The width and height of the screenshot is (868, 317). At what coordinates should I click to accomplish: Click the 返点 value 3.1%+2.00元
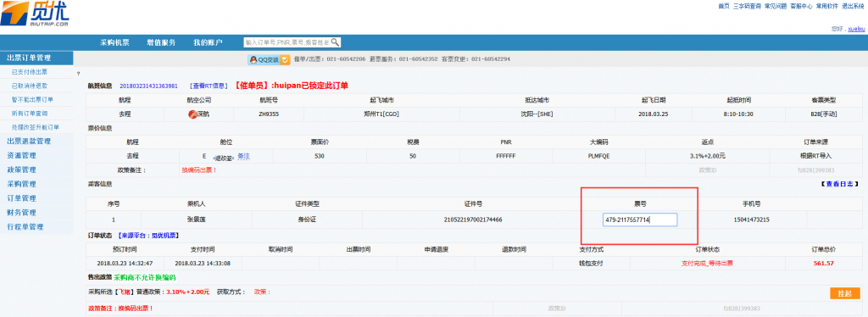(x=708, y=156)
